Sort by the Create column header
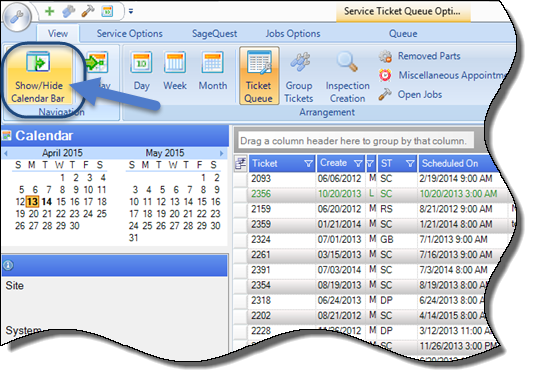The width and height of the screenshot is (533, 378). [x=333, y=163]
